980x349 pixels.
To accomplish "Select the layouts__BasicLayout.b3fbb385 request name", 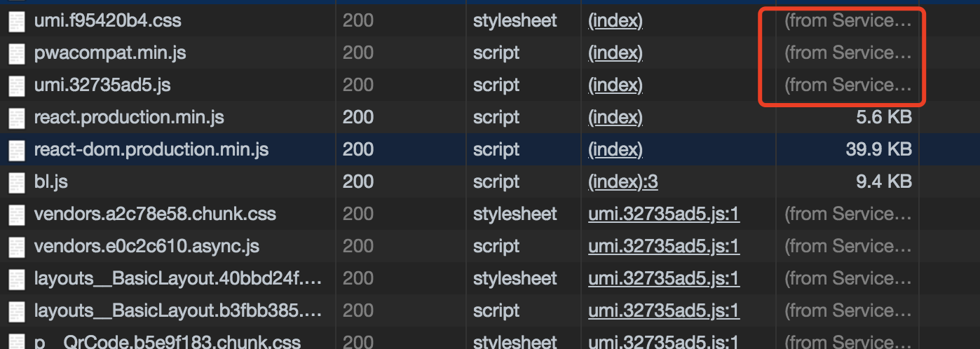I will pyautogui.click(x=178, y=311).
